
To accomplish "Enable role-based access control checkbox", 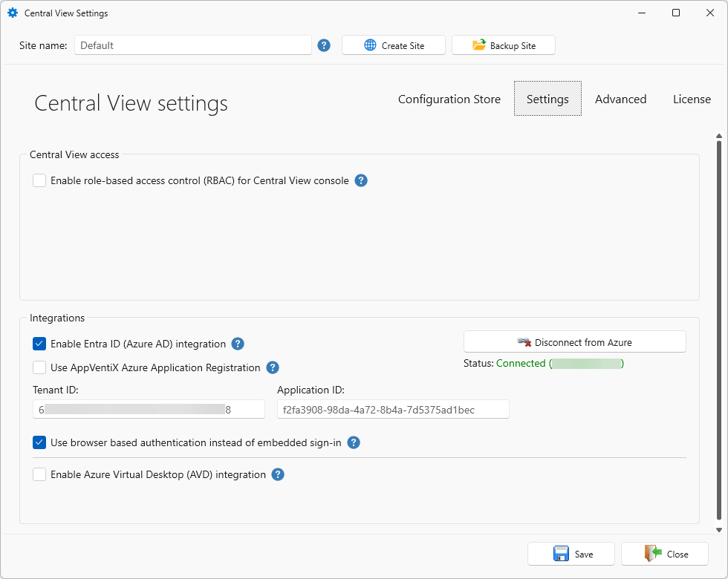I will (x=39, y=180).
